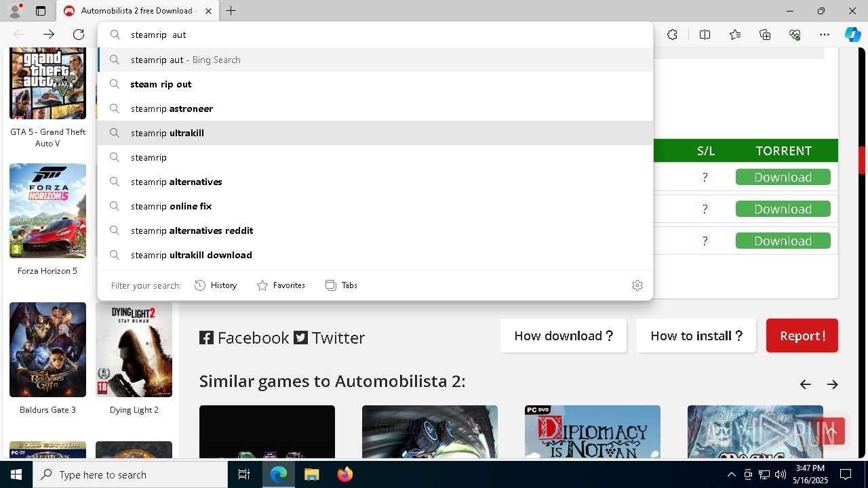The height and width of the screenshot is (488, 868).
Task: Open Browser essentials heart icon
Action: click(x=795, y=35)
